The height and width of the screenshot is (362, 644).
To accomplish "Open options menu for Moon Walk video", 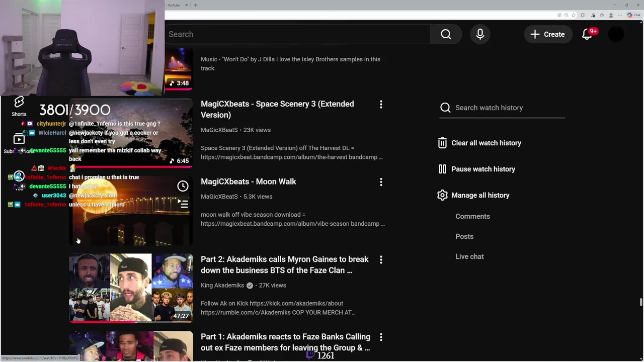I will (381, 182).
